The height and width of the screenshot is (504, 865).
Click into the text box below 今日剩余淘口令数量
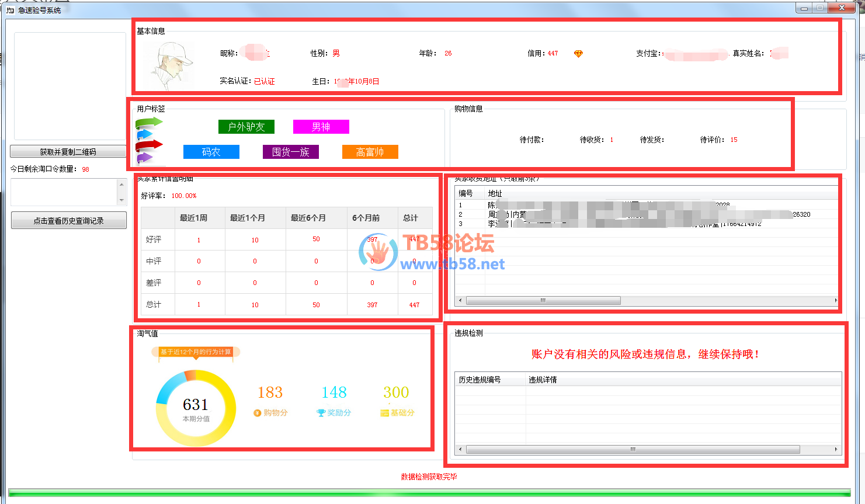(64, 192)
